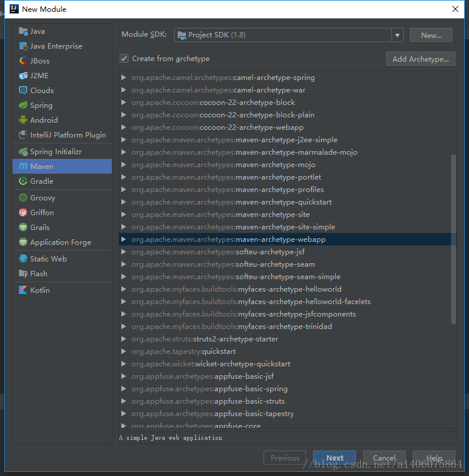Select softeu-archetype-jsf row
The image size is (469, 476).
[287, 252]
